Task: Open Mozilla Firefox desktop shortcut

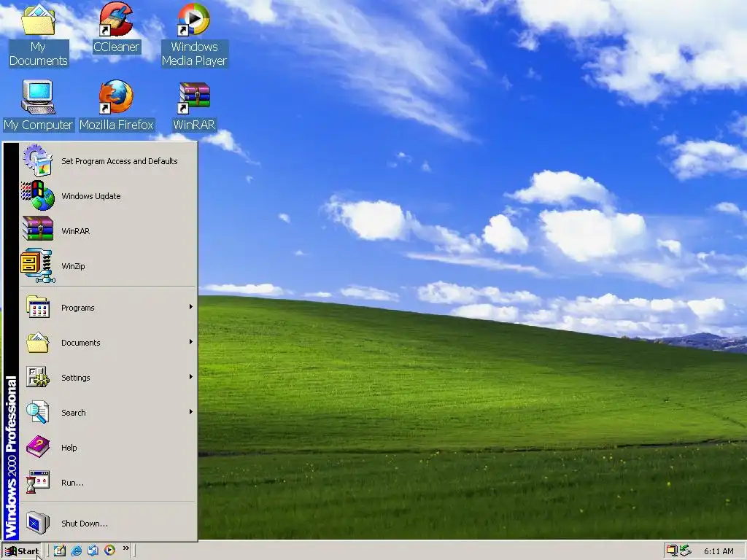Action: pyautogui.click(x=116, y=106)
